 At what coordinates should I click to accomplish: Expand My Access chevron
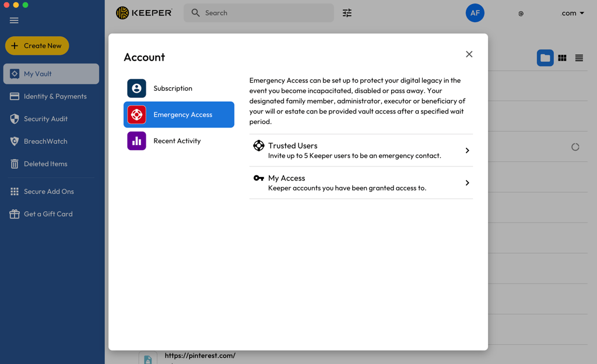[467, 183]
